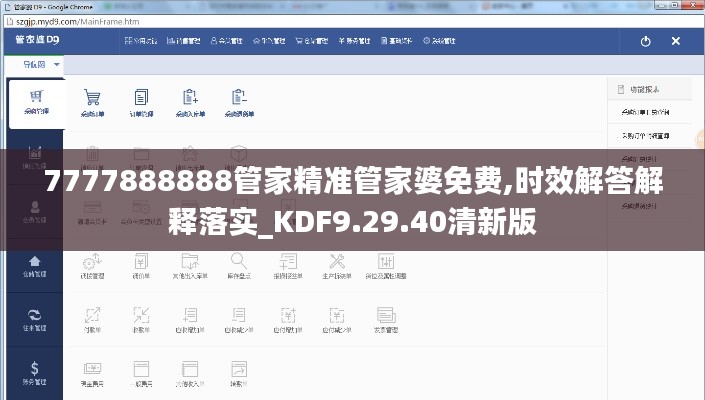Click the shrinking inward arrows icon

pyautogui.click(x=141, y=315)
